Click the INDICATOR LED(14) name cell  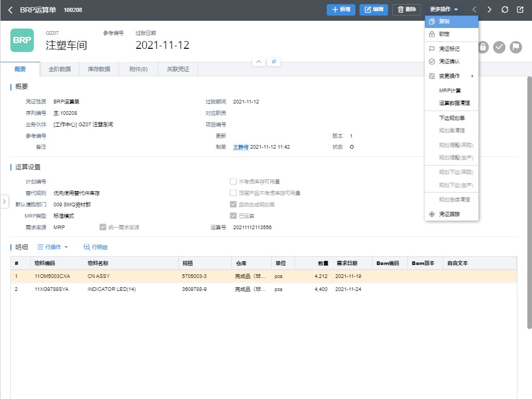(x=112, y=289)
